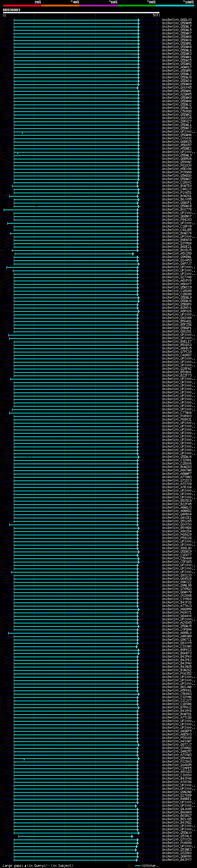Screen dimensions: 197x868
Task: Select the UniRef100_P10651 label
Action: click(176, 193)
